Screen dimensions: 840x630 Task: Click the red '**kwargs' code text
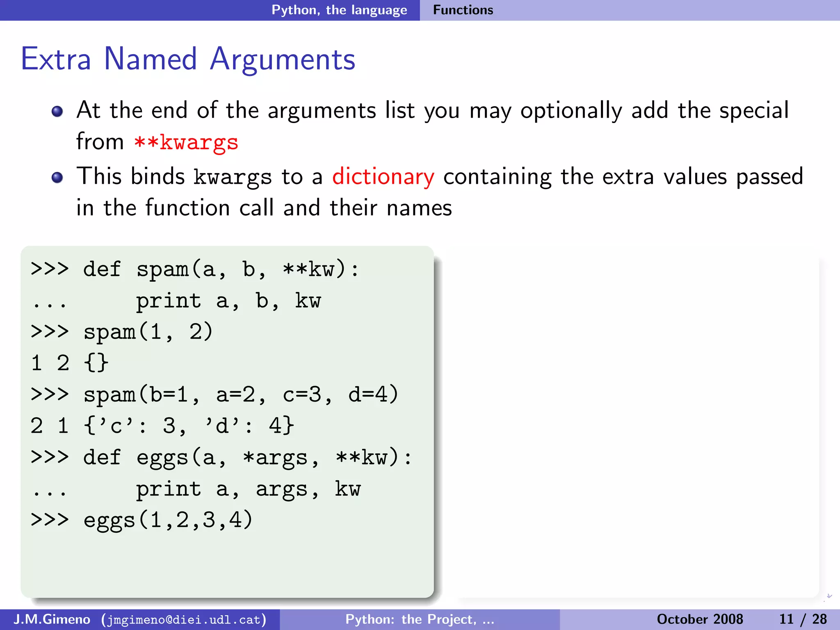click(187, 142)
